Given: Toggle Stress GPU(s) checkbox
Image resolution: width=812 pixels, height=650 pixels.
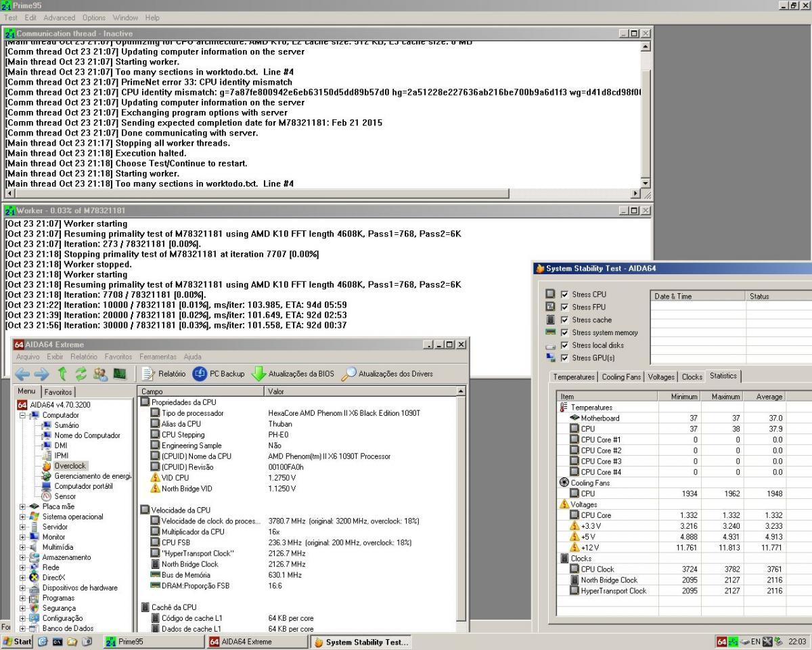Looking at the screenshot, I should point(564,357).
